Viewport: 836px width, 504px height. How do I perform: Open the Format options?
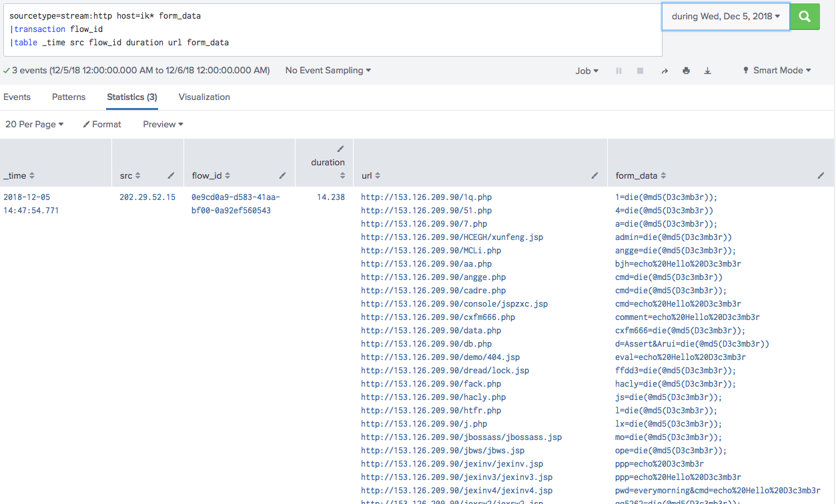102,124
